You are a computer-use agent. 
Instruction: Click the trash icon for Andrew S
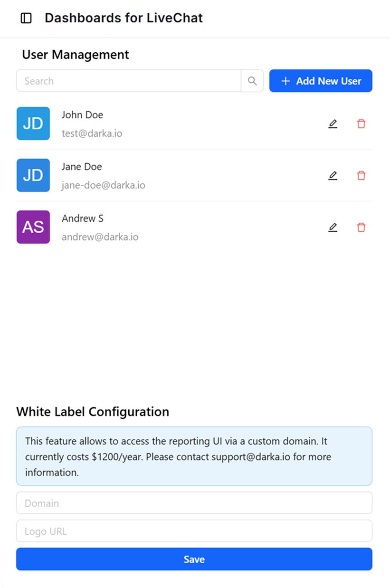pos(361,227)
